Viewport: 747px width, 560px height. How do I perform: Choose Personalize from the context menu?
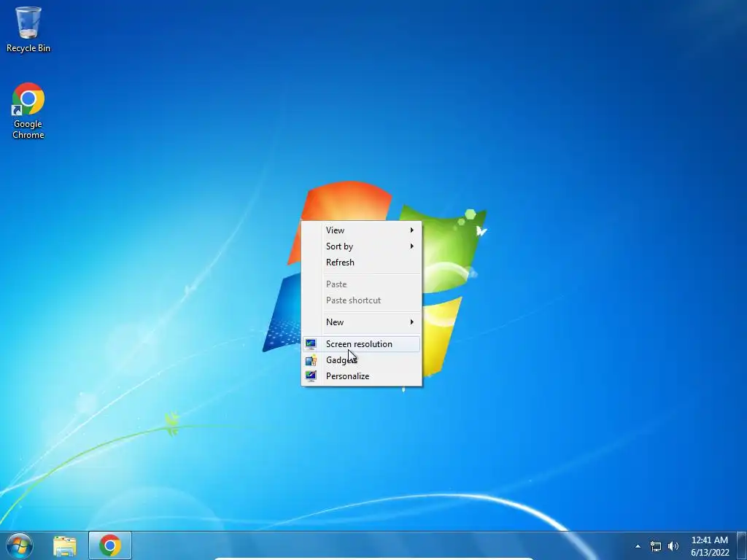(362, 376)
